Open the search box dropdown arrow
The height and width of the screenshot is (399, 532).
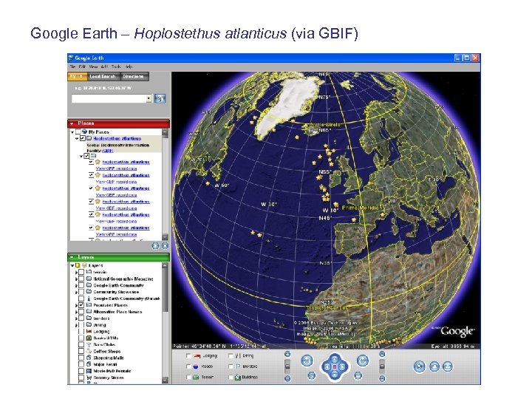pyautogui.click(x=149, y=98)
